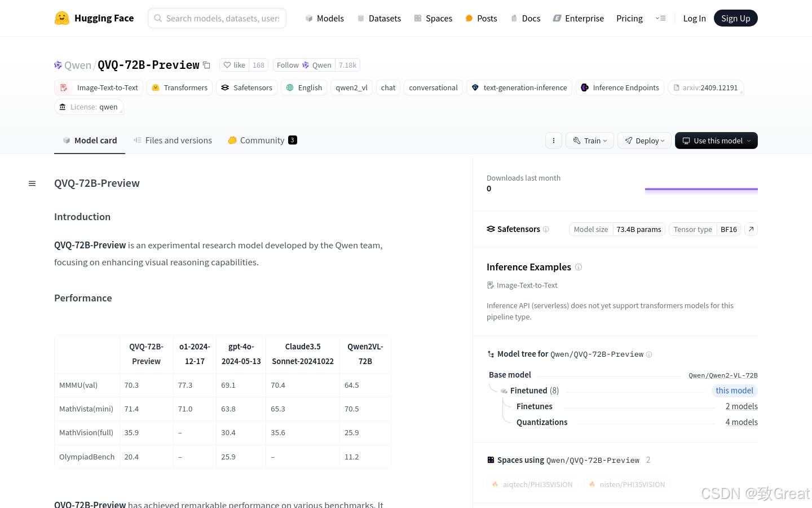Switch to the Model card tab

tap(90, 141)
